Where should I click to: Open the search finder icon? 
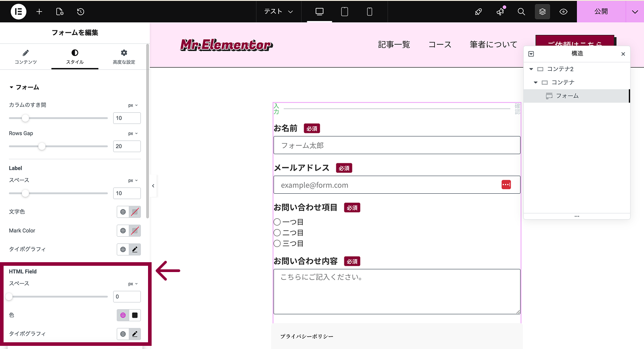coord(521,12)
